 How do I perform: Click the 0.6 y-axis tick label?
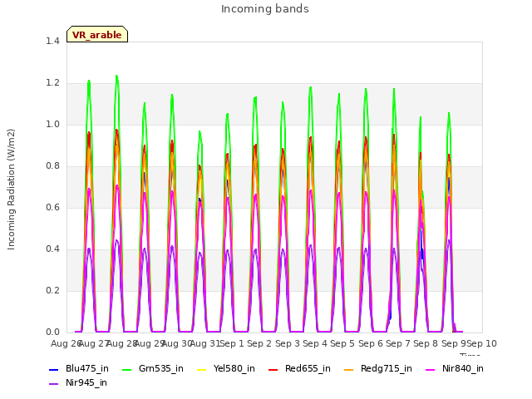coord(52,207)
